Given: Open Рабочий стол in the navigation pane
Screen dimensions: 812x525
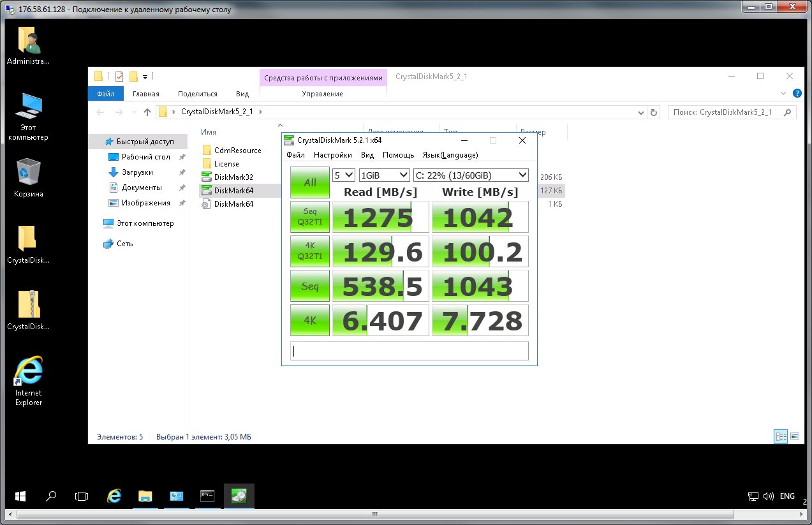Looking at the screenshot, I should coord(146,157).
